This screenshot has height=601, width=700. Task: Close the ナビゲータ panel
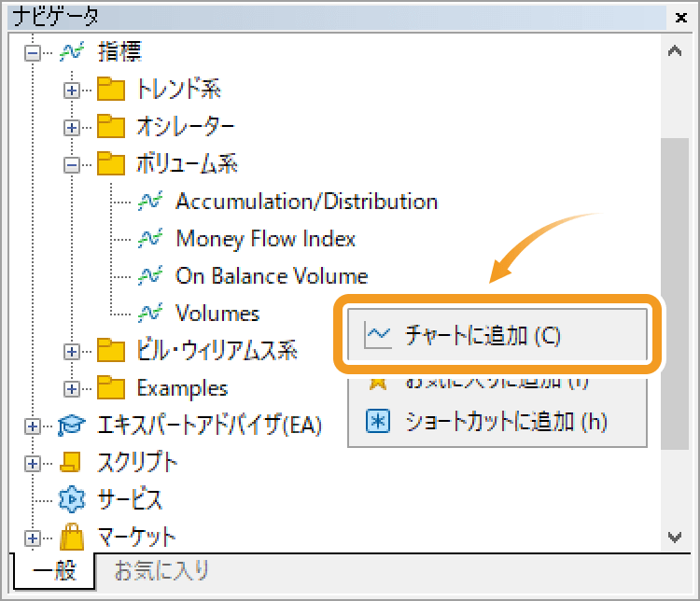pos(680,18)
